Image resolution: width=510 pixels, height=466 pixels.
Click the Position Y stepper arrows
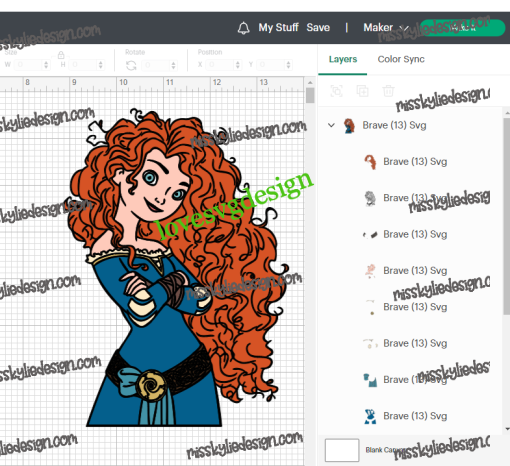point(289,65)
